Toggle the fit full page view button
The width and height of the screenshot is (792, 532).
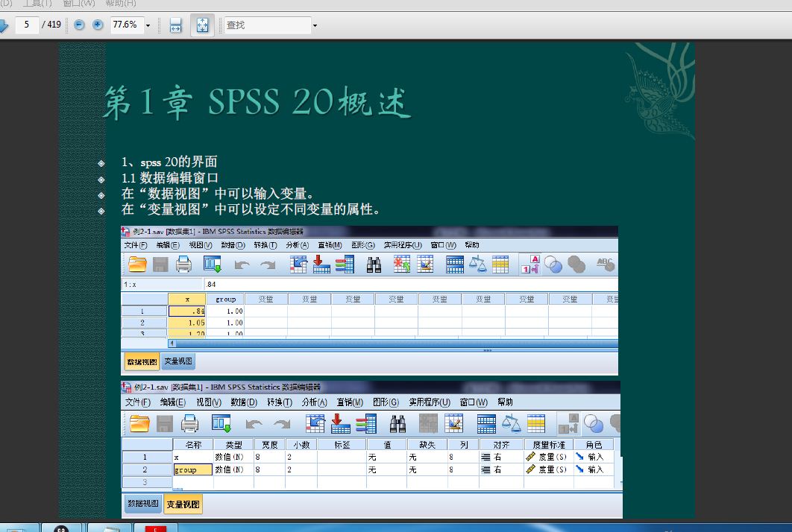(x=201, y=25)
